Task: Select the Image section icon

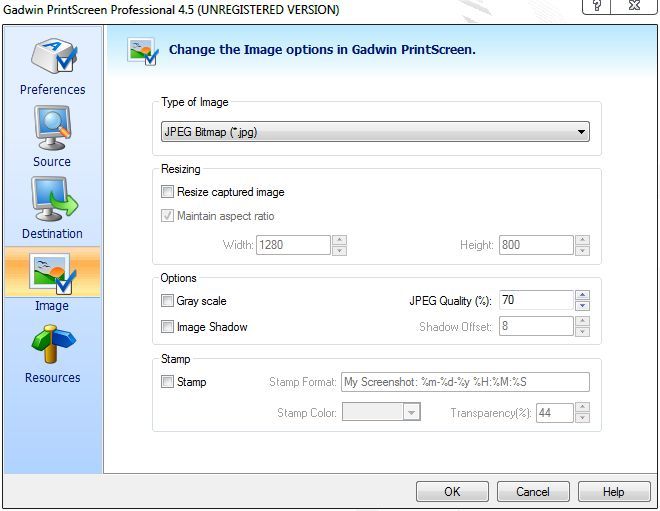Action: [x=52, y=272]
